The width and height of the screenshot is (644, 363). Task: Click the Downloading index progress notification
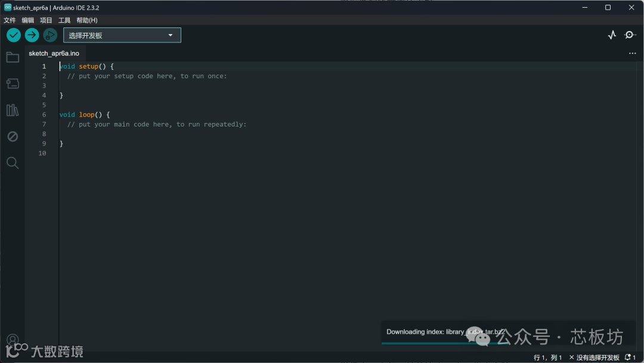508,333
